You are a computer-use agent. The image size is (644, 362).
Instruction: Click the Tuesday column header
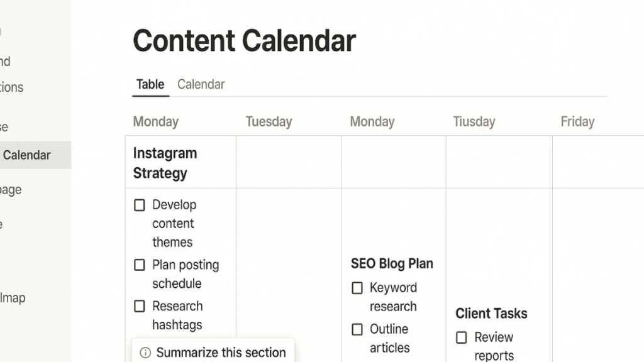coord(269,121)
